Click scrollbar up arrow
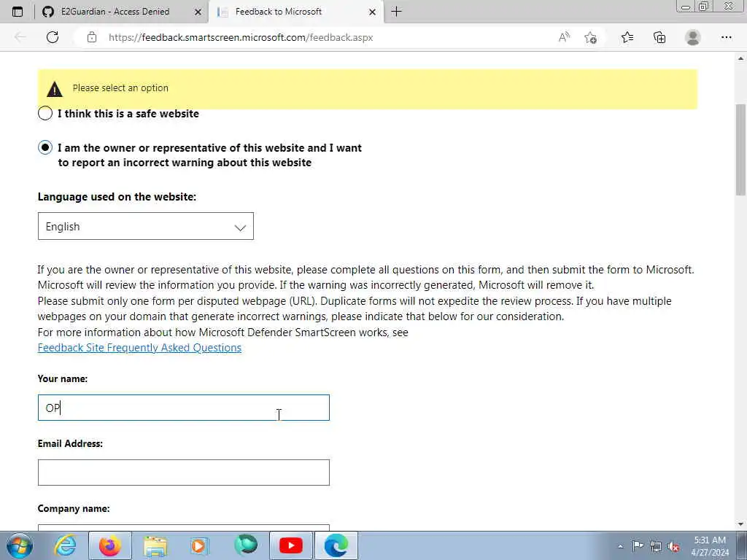This screenshot has height=560, width=747. 740,58
